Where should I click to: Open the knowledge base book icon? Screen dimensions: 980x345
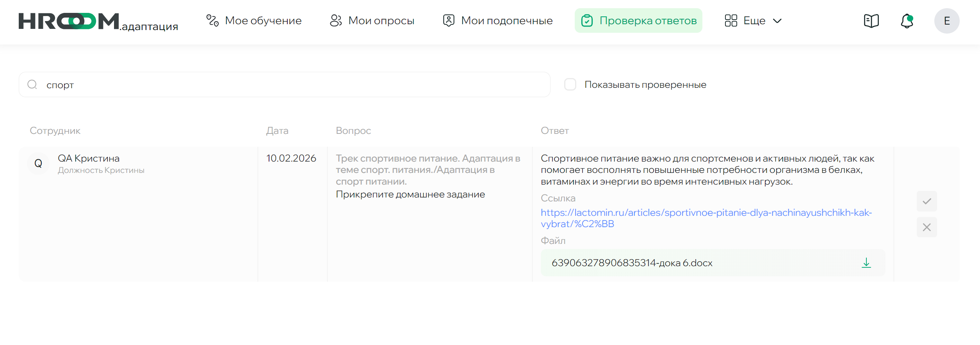click(871, 21)
